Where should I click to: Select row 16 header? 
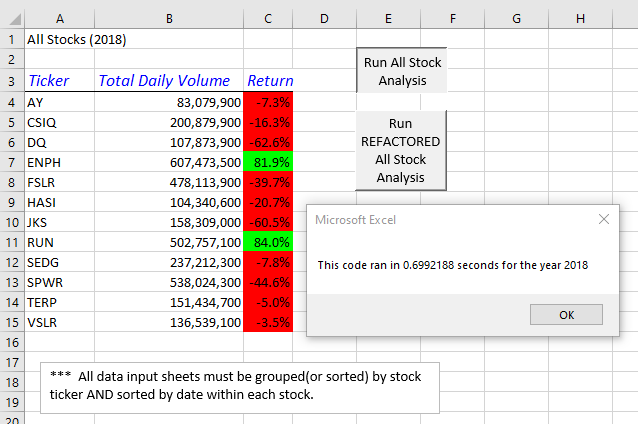pyautogui.click(x=12, y=342)
